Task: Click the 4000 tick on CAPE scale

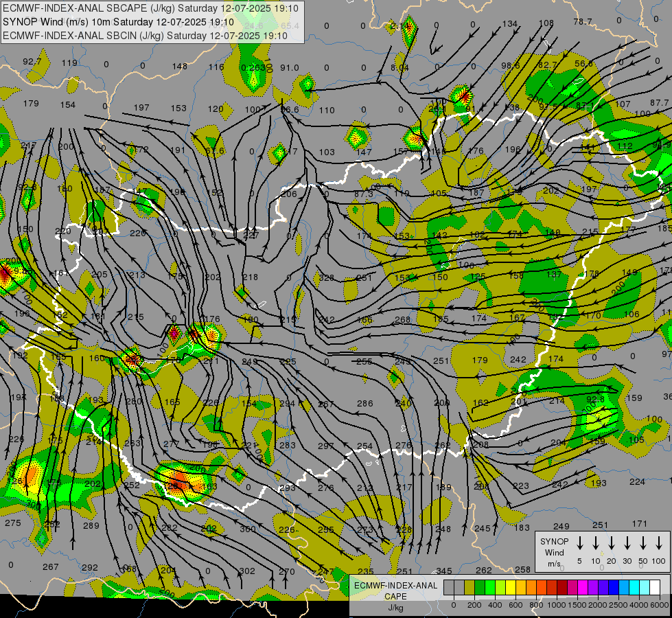Action: (x=639, y=605)
